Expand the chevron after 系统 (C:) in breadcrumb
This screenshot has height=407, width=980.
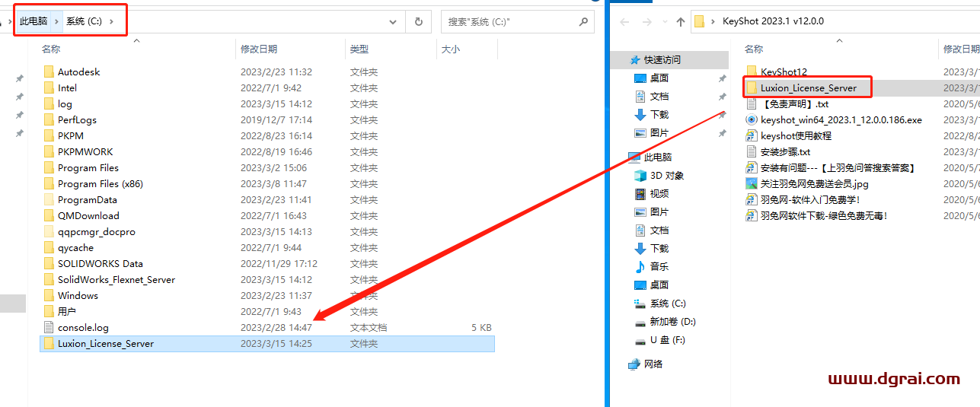111,21
